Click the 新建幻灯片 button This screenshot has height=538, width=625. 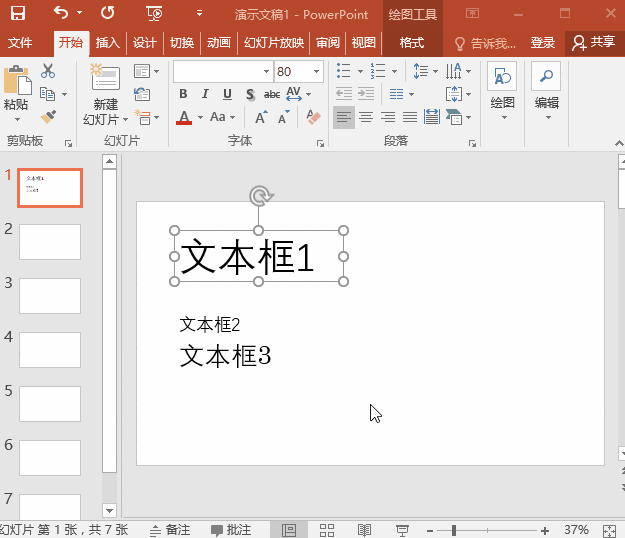[105, 94]
